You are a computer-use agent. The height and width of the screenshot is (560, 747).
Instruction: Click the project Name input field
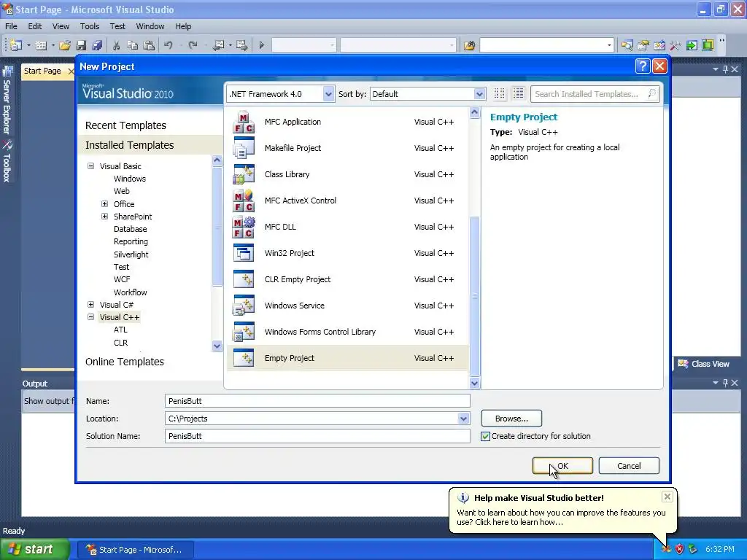coord(317,401)
